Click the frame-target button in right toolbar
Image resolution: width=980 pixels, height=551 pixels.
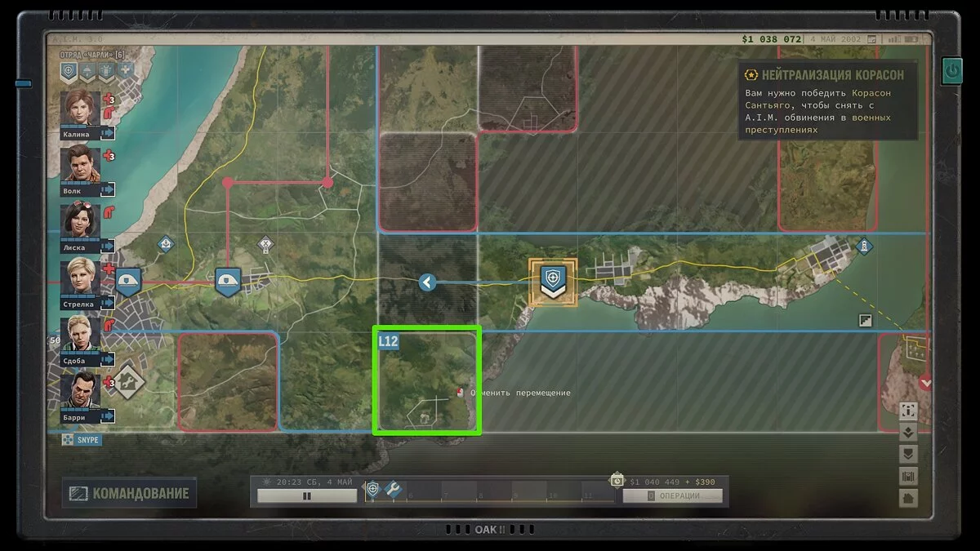(x=908, y=411)
